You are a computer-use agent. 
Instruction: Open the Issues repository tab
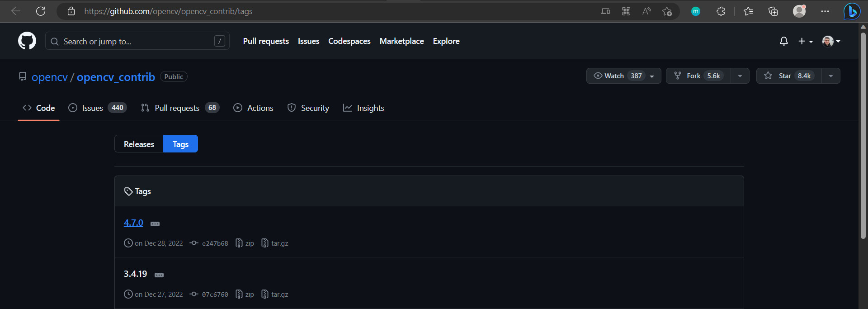[x=97, y=108]
